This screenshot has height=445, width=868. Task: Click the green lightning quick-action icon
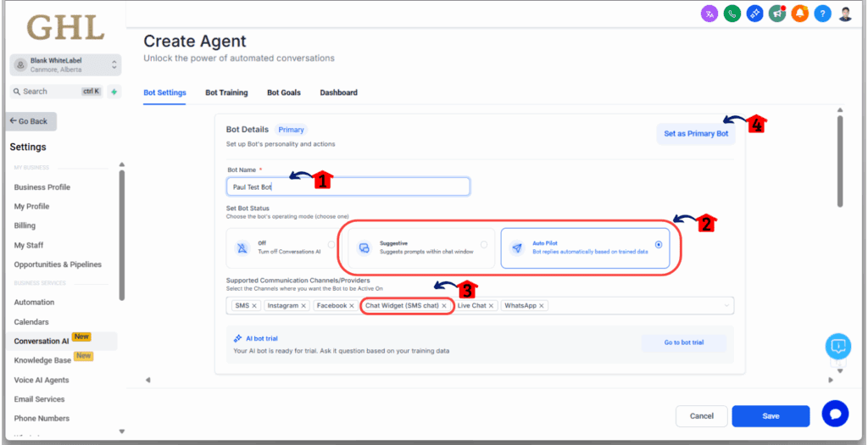tap(114, 92)
